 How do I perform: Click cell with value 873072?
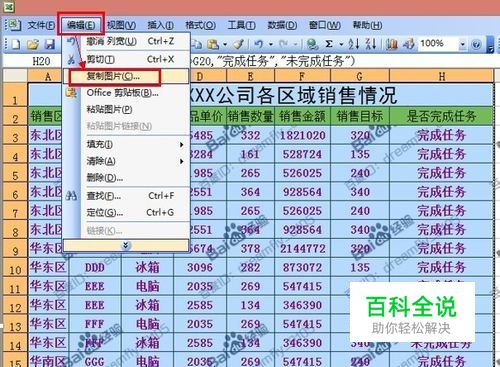[302, 268]
